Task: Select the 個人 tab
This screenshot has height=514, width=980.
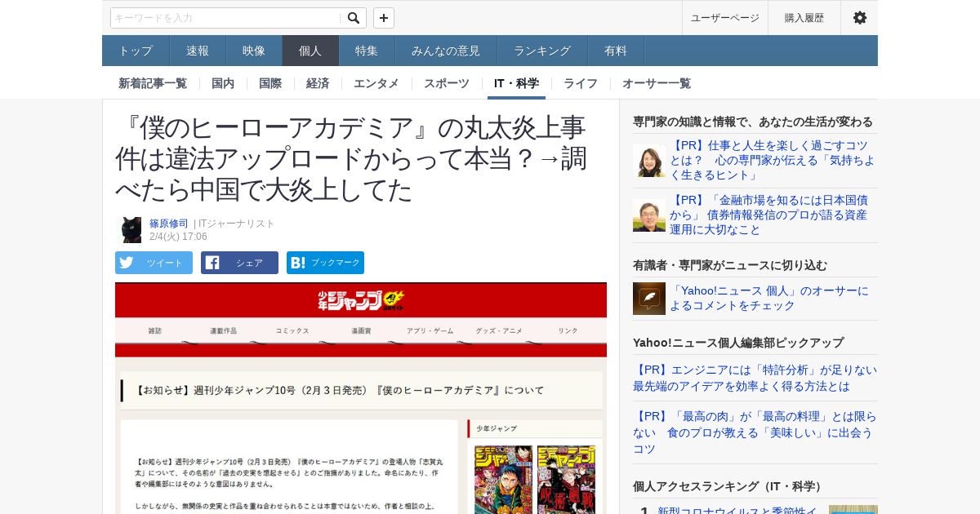Action: tap(310, 51)
